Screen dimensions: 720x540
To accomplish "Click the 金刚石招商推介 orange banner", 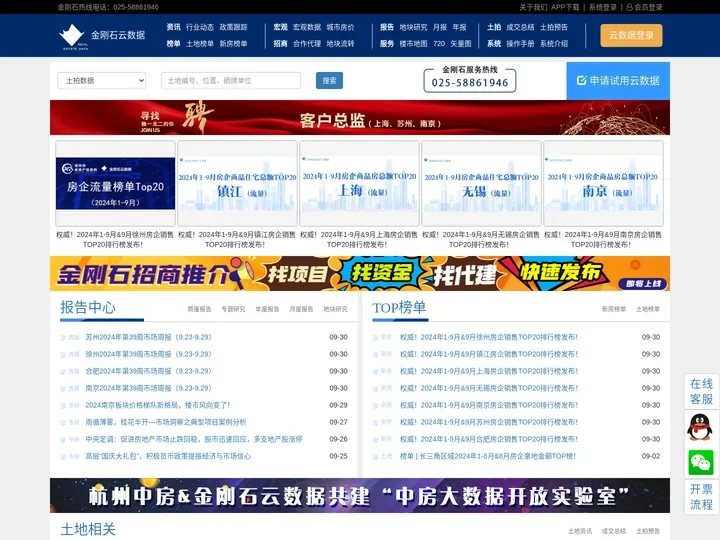I will point(360,274).
